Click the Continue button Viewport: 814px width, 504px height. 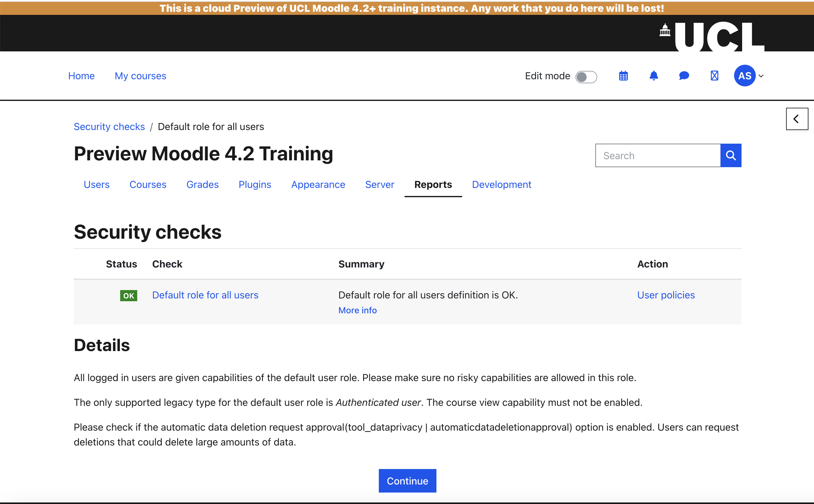coord(407,481)
